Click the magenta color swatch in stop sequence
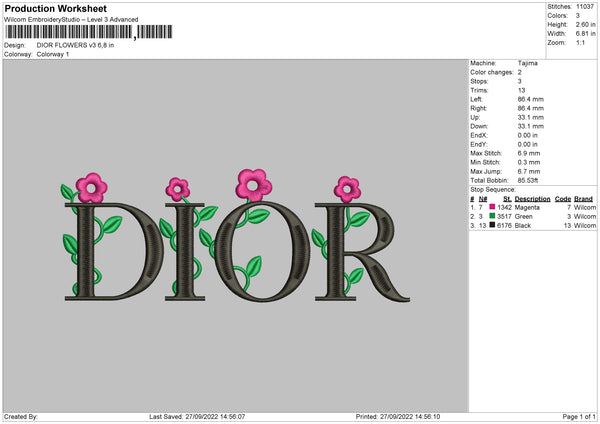 point(492,207)
